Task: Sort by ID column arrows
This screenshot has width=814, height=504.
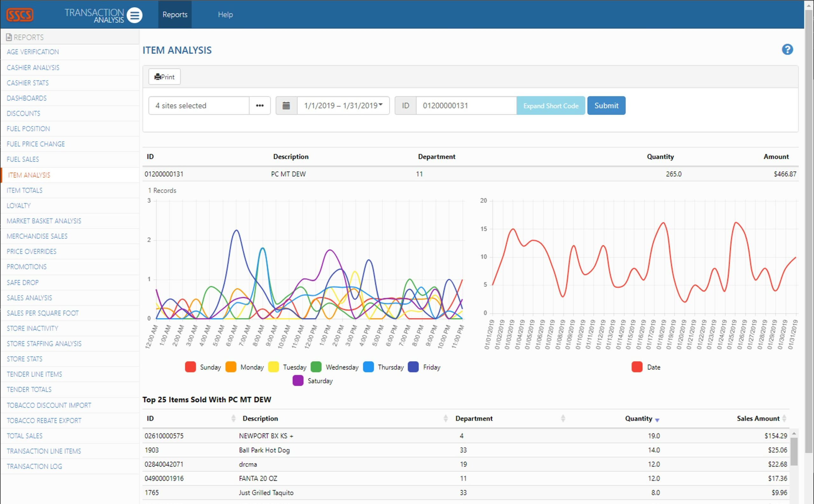Action: point(233,418)
